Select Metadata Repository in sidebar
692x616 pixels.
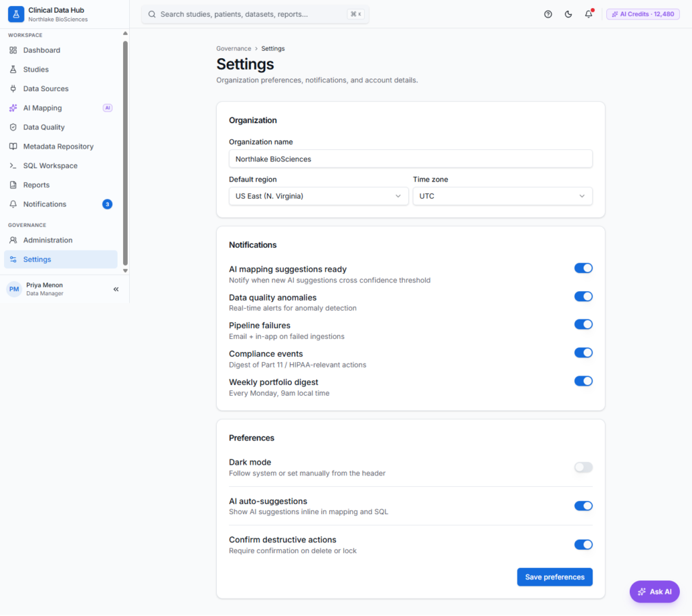(x=61, y=147)
